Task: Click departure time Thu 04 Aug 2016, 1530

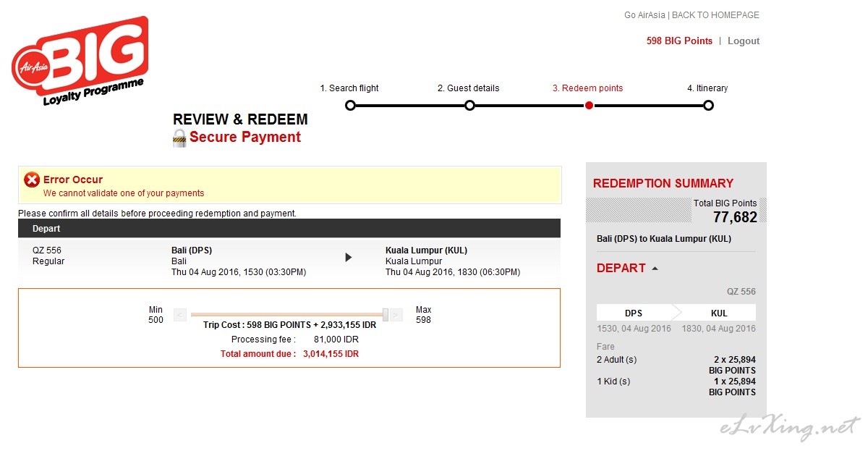Action: coord(239,272)
